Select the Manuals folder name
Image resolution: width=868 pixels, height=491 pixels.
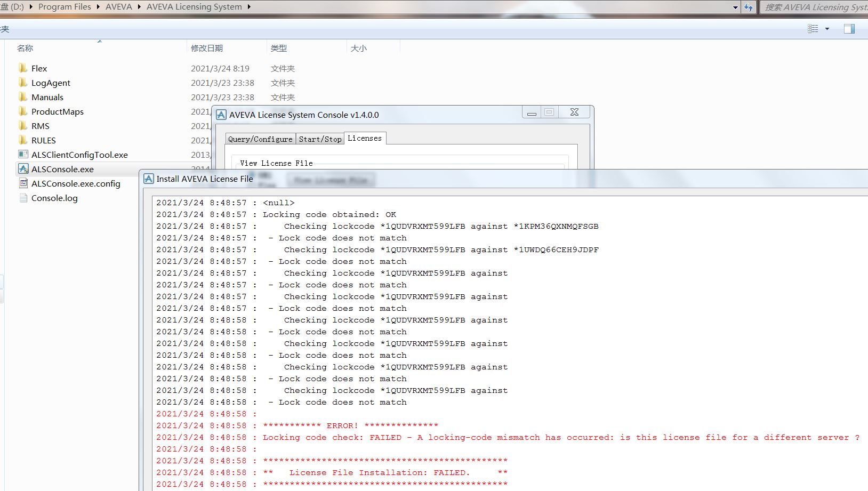tap(47, 97)
